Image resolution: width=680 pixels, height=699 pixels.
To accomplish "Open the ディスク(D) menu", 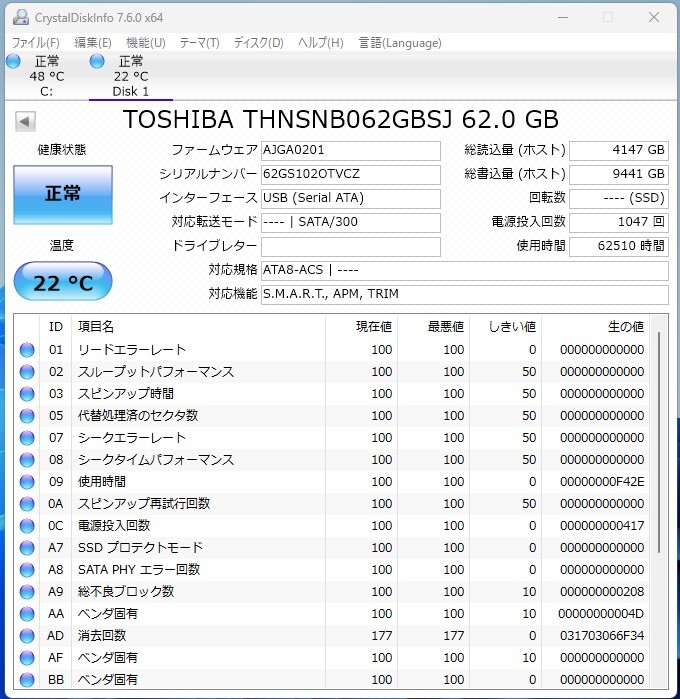I will coord(259,43).
